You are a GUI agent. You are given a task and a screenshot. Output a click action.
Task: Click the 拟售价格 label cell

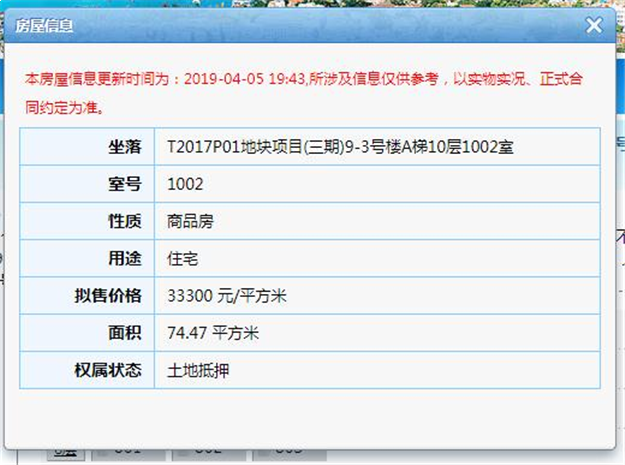coord(87,296)
